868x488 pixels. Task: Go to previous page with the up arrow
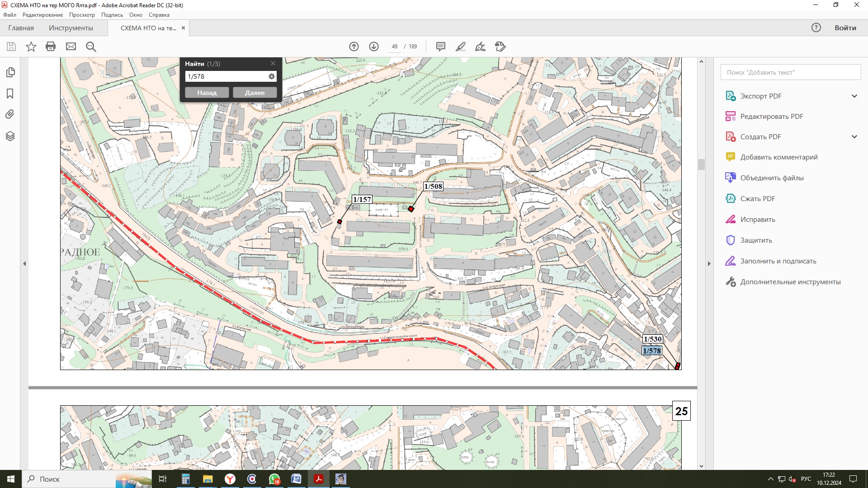(x=354, y=47)
